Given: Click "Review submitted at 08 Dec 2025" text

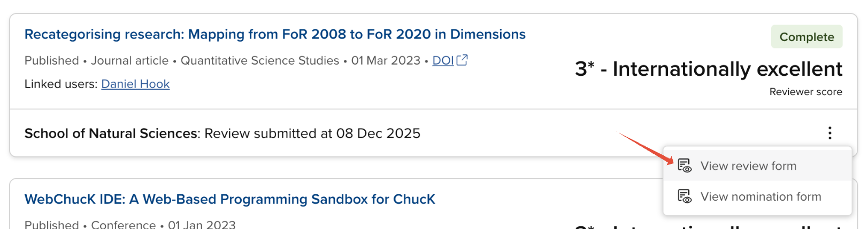Looking at the screenshot, I should click(x=312, y=133).
